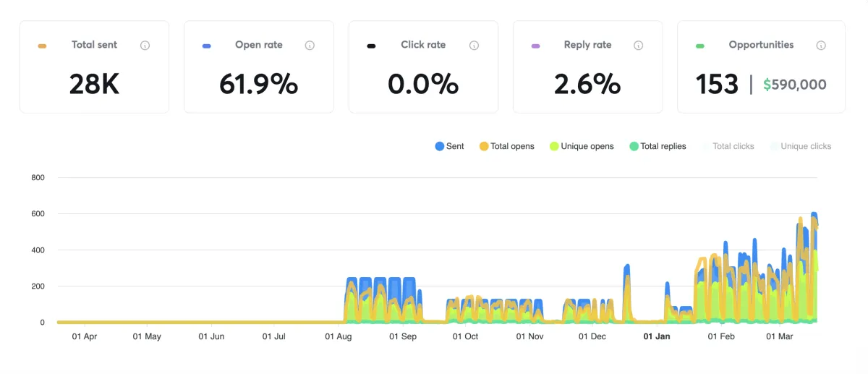The width and height of the screenshot is (868, 374).
Task: Click the green Opportunities color marker
Action: [x=699, y=46]
